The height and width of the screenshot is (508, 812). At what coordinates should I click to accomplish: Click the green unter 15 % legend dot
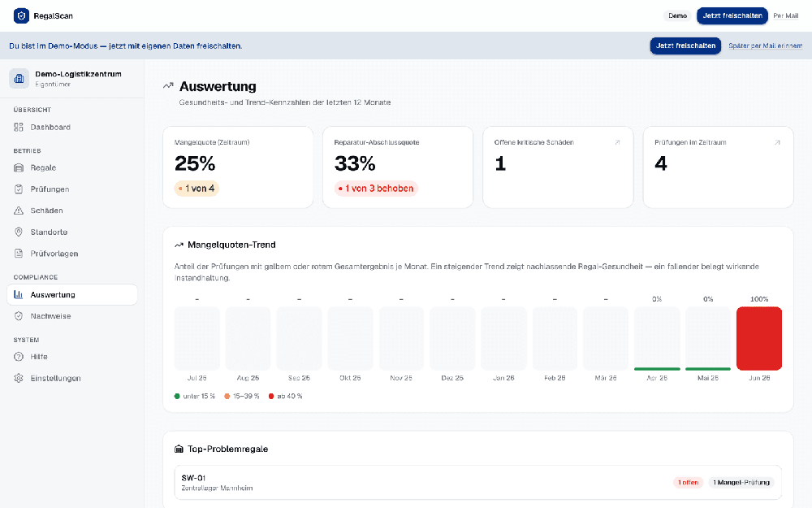pyautogui.click(x=177, y=396)
